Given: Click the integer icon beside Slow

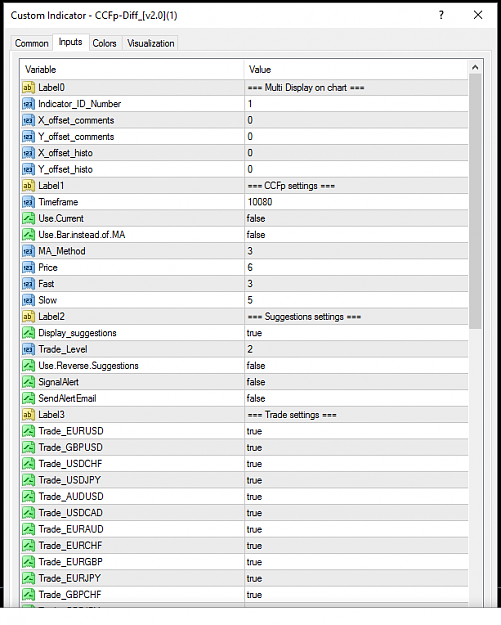Looking at the screenshot, I should (x=28, y=300).
